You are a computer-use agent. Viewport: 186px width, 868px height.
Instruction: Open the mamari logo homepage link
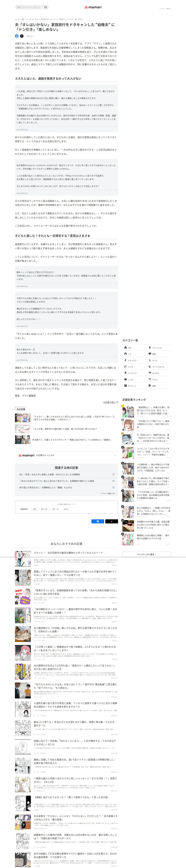(93, 7)
